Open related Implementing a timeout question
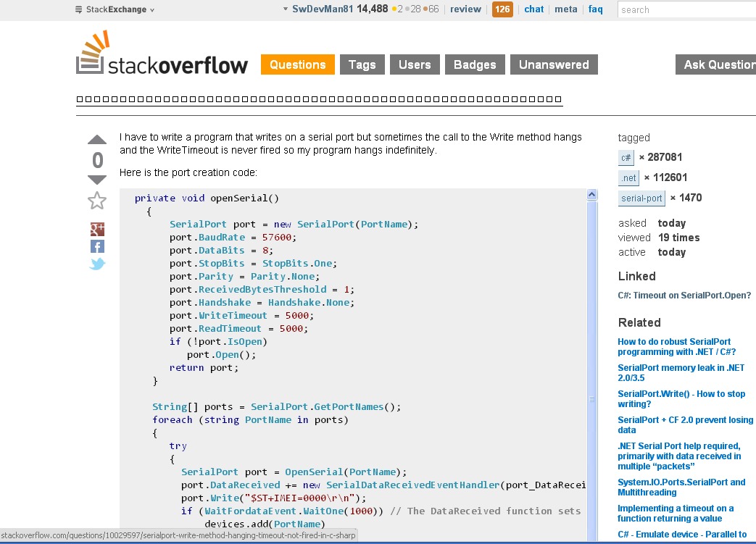Screen dimensions: 756x544 click(x=676, y=513)
